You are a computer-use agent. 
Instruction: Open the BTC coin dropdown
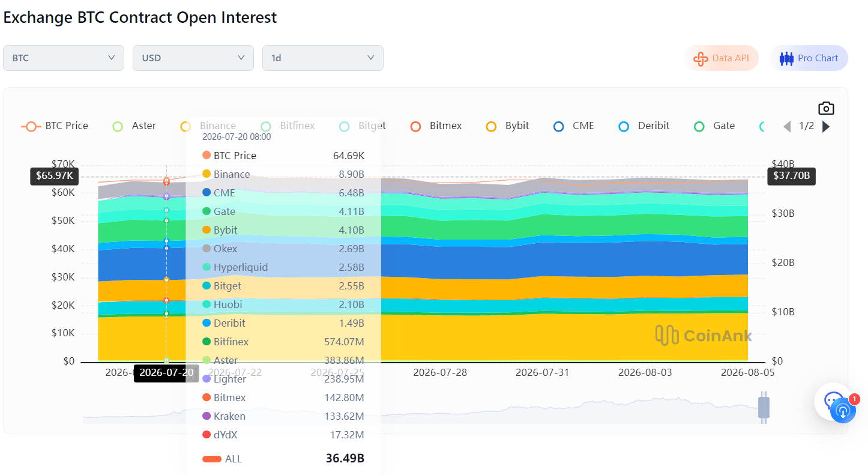(64, 58)
